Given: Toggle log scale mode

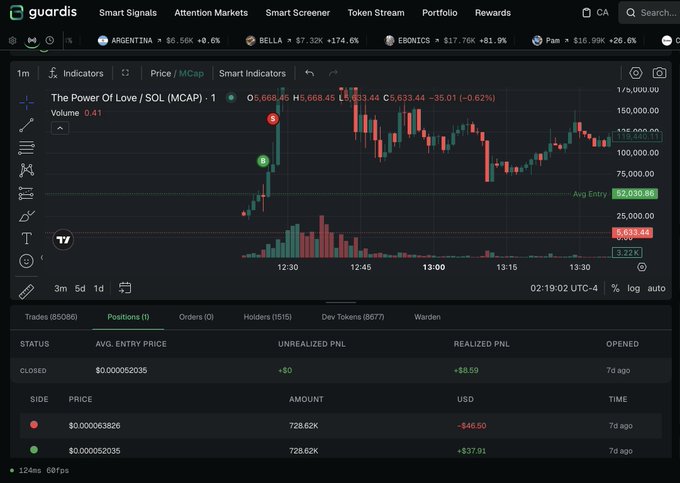Looking at the screenshot, I should [633, 288].
